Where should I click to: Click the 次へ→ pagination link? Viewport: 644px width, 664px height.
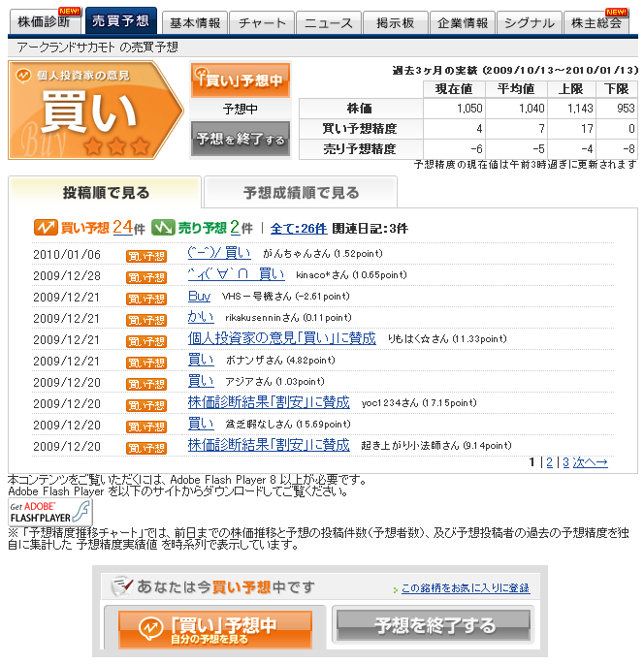pyautogui.click(x=591, y=462)
